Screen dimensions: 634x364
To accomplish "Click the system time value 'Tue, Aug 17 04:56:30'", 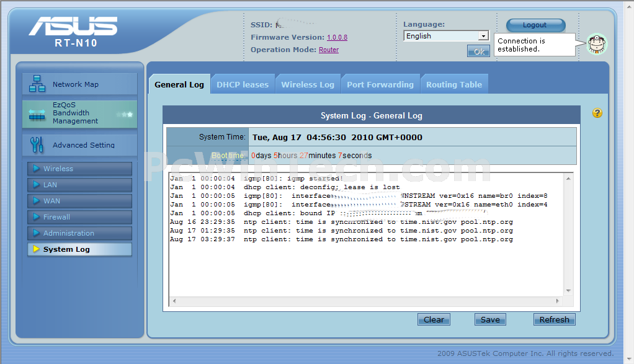I will [337, 138].
